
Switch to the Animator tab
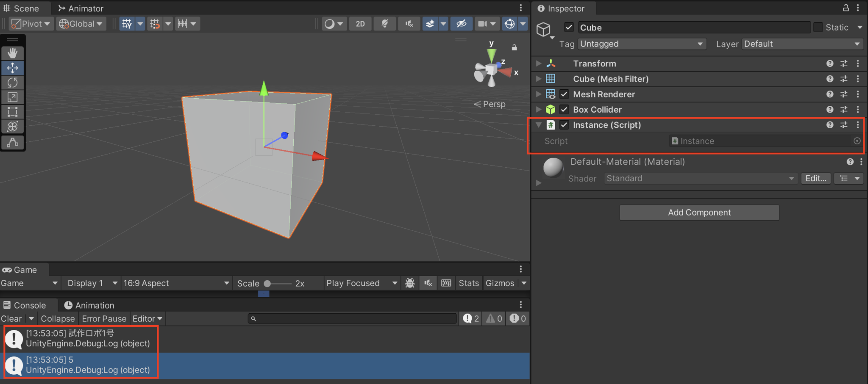(81, 8)
